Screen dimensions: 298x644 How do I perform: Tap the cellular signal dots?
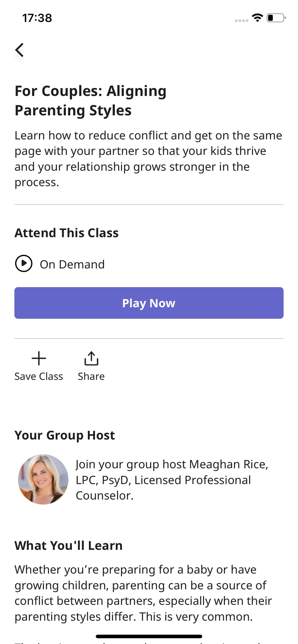click(x=241, y=20)
